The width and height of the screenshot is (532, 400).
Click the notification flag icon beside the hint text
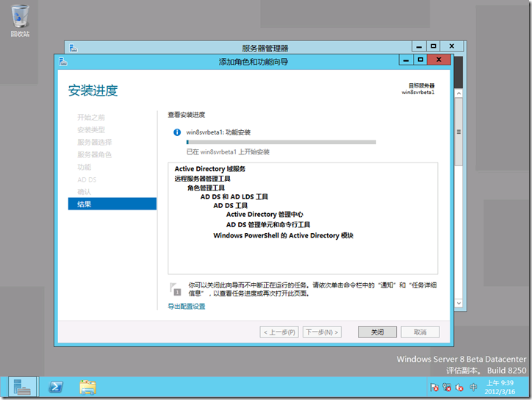(x=176, y=289)
